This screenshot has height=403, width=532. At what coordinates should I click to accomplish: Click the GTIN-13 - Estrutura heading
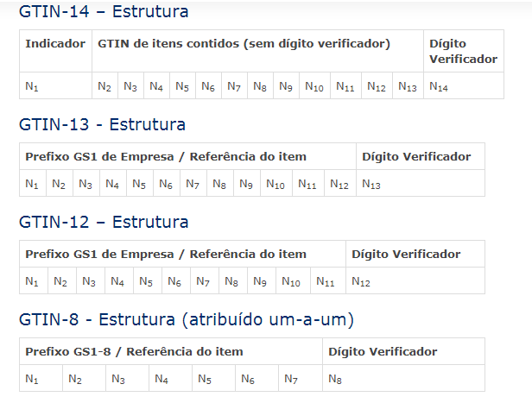point(102,124)
